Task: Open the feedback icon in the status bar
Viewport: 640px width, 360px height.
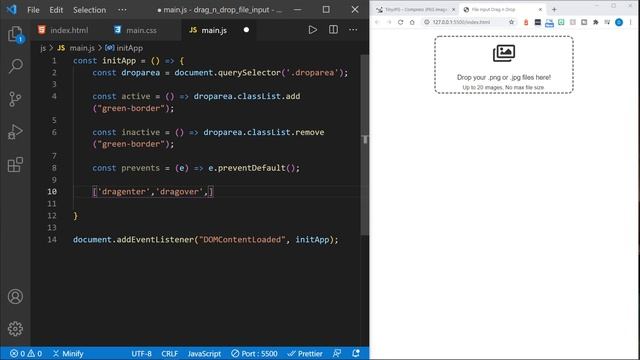Action: (x=337, y=353)
